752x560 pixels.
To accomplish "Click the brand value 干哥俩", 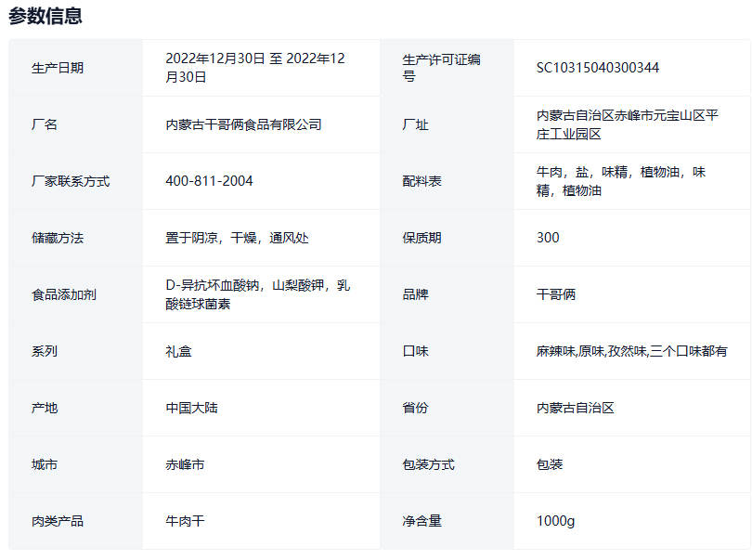I will [x=556, y=294].
